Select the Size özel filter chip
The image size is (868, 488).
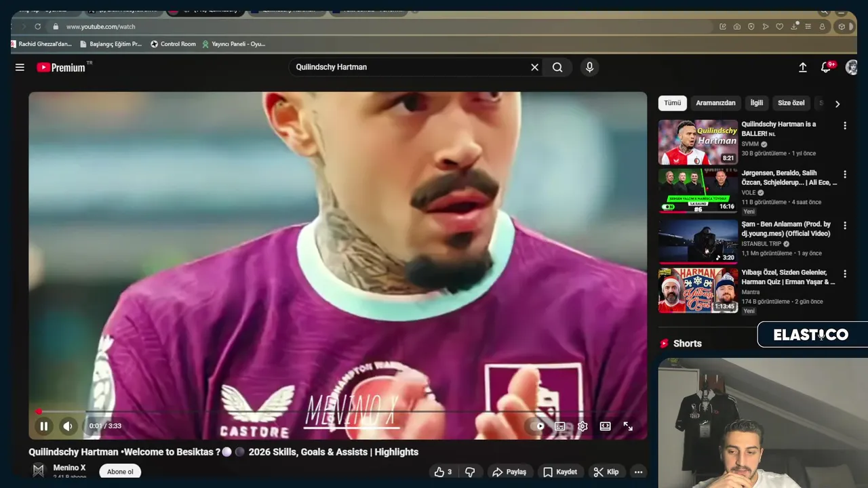pos(791,103)
